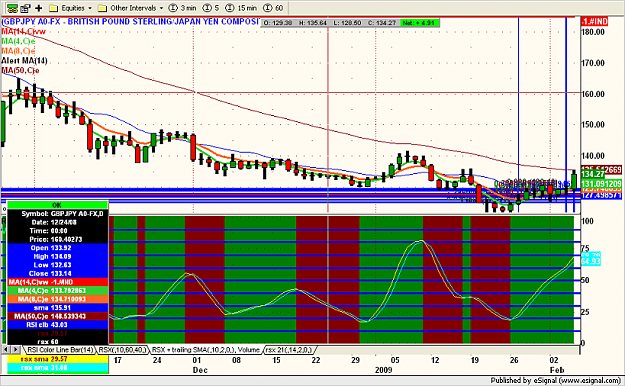The image size is (625, 386).
Task: Click the RSI clb 43.03 row
Action: (57, 325)
